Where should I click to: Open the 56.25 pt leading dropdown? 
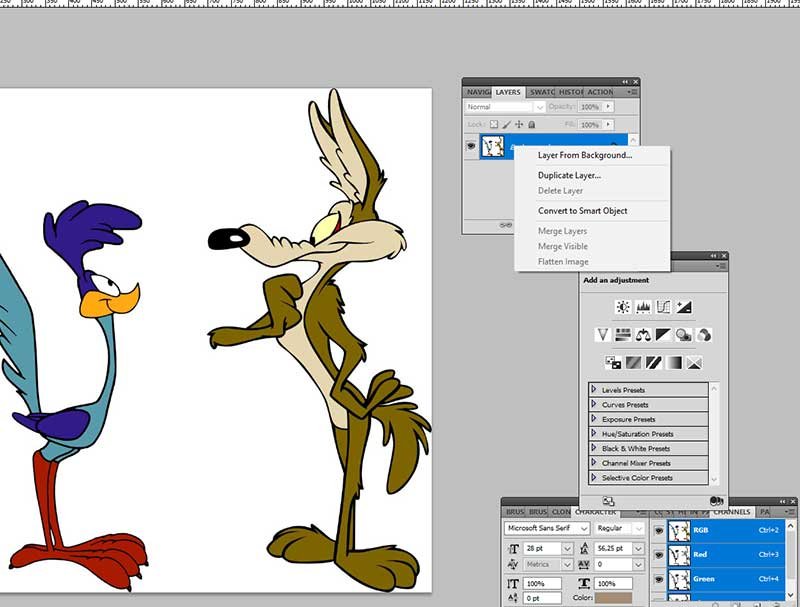(x=638, y=548)
